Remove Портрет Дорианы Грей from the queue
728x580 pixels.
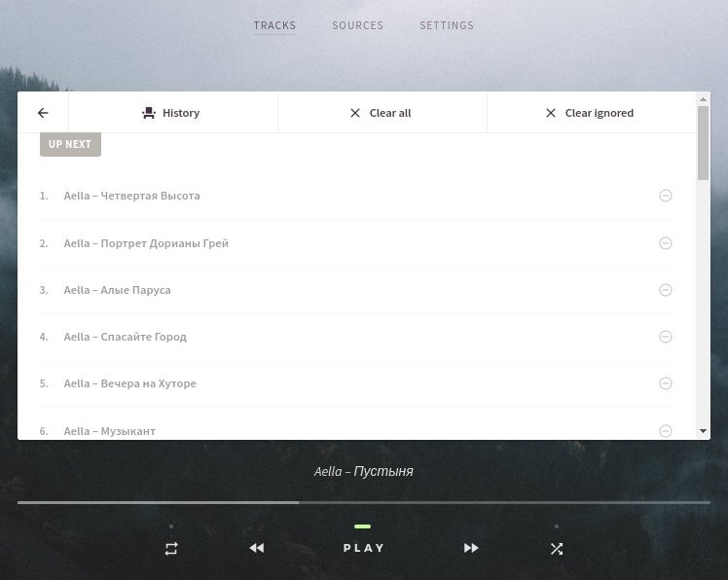point(666,243)
